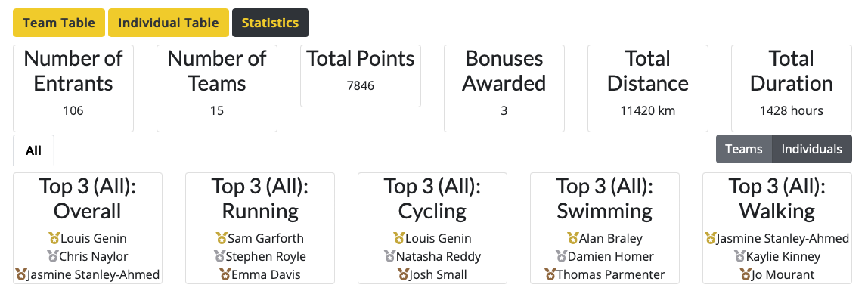Switch the view toggle to Individuals
This screenshot has width=868, height=291.
pyautogui.click(x=811, y=149)
